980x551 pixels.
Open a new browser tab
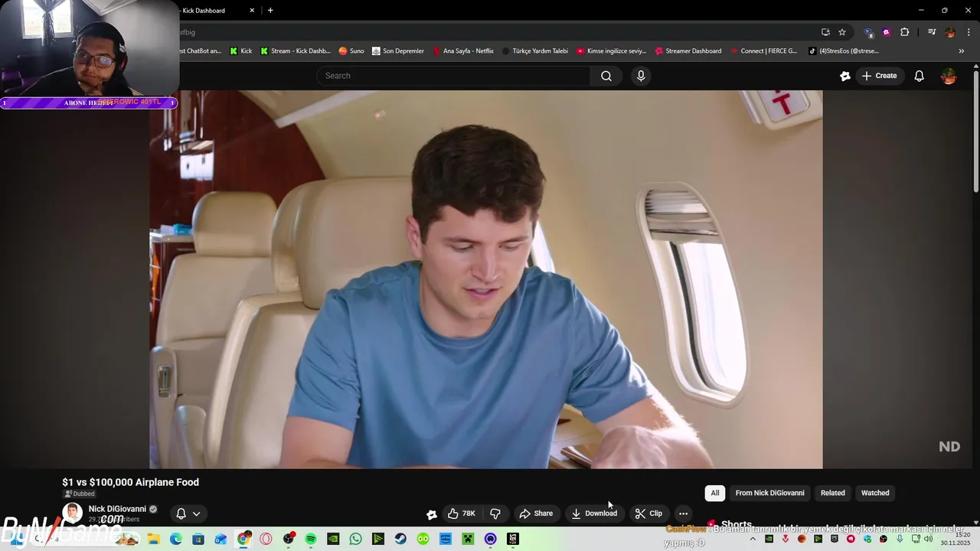tap(270, 11)
